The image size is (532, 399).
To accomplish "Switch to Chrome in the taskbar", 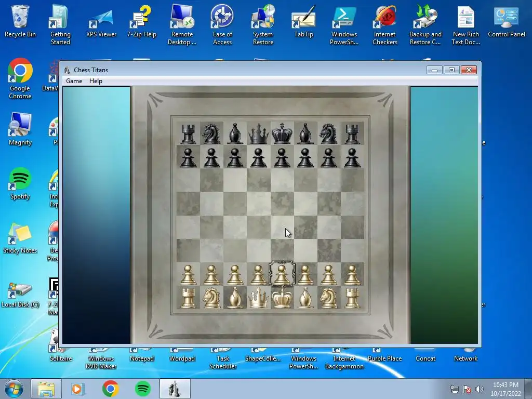I will tap(110, 389).
